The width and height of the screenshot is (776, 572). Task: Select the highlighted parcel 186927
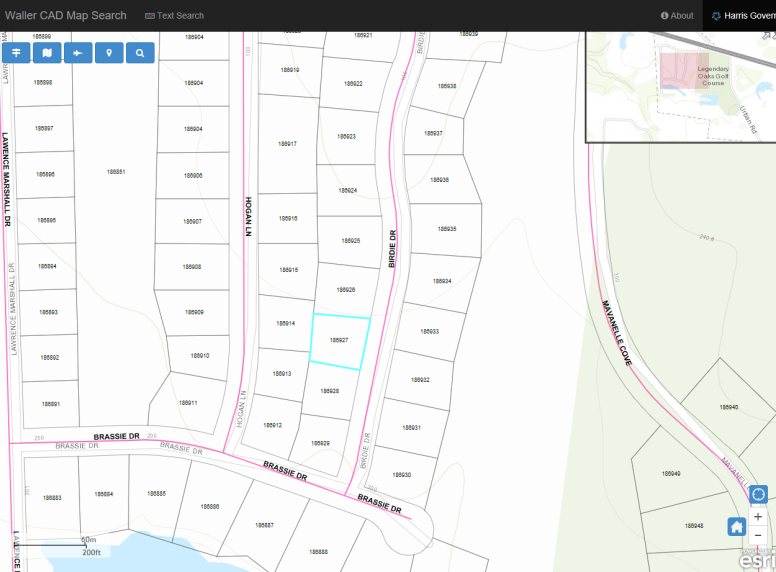(x=340, y=342)
